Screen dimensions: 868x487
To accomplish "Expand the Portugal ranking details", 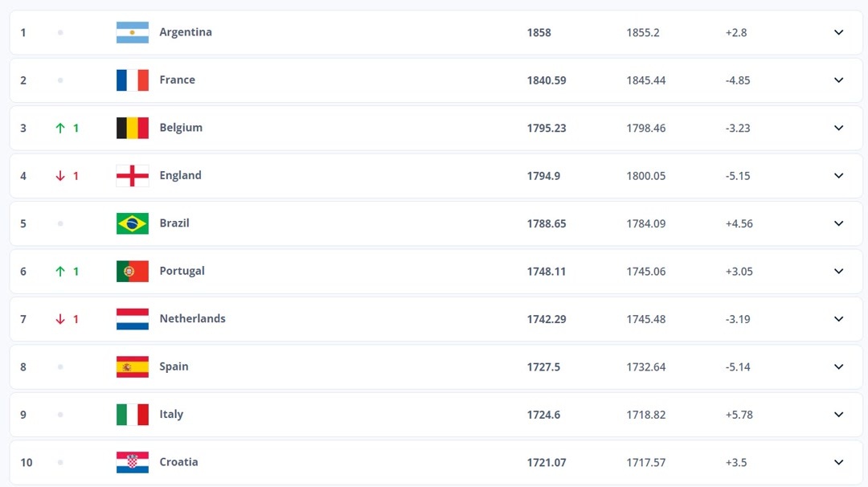I will [838, 272].
